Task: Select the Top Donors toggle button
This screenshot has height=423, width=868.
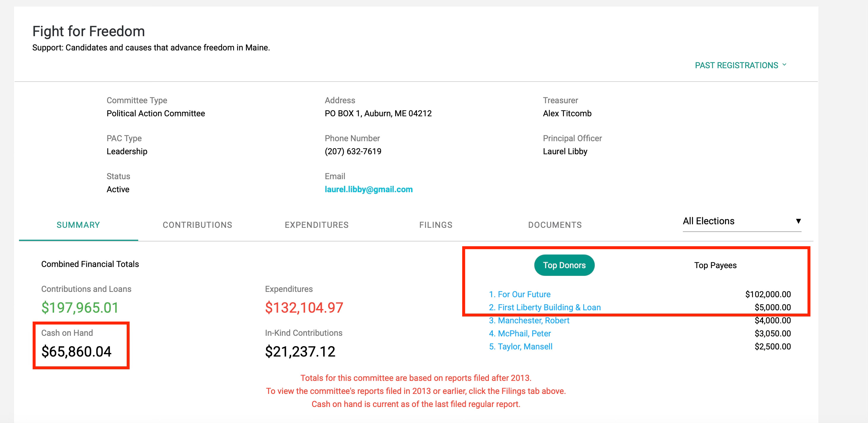Action: pos(564,265)
